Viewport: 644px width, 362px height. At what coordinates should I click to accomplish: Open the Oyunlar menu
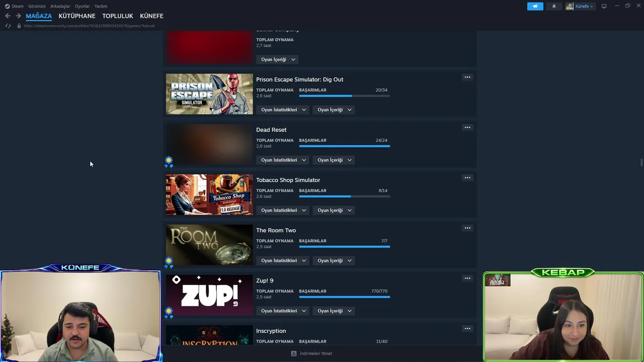click(x=82, y=6)
